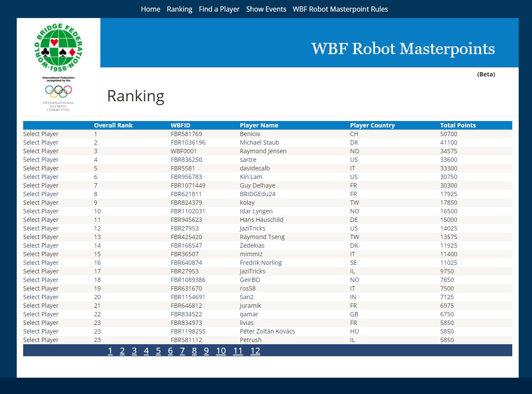Select Player for ros58 row
This screenshot has height=394, width=532.
(41, 288)
